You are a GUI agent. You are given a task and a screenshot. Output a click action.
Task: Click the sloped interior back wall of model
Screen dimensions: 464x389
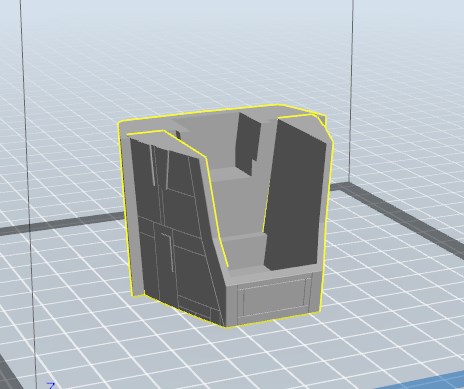coord(212,137)
